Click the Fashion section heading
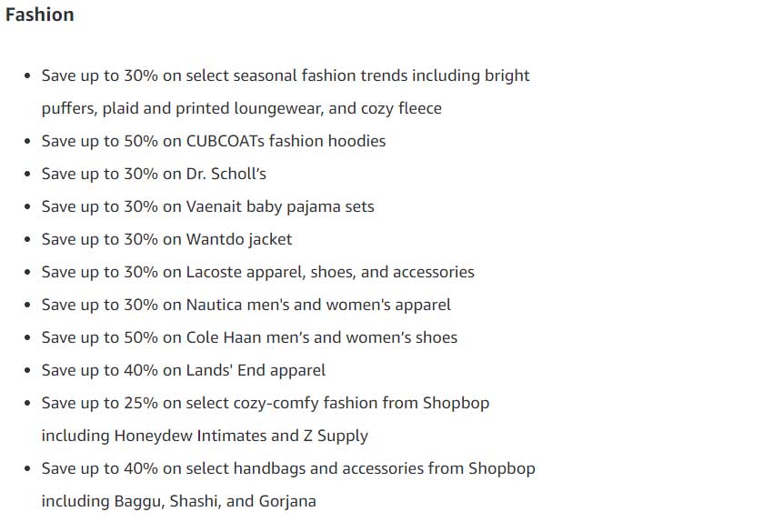This screenshot has width=773, height=532. coord(39,15)
